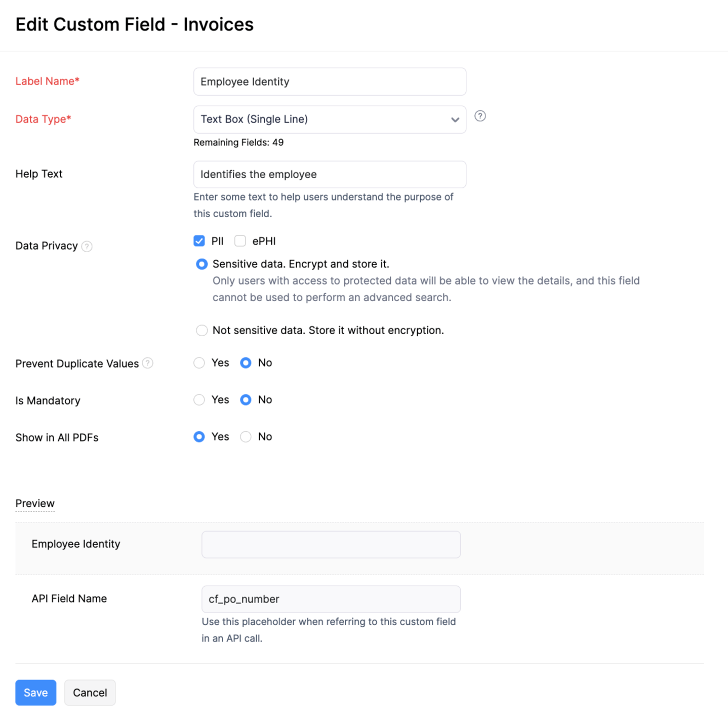
Task: Set Is Mandatory to Yes
Action: 199,400
